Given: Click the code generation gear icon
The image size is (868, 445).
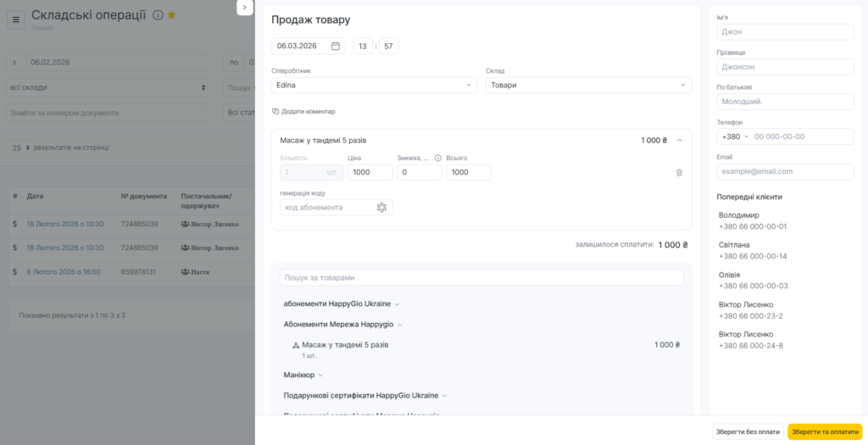Looking at the screenshot, I should [381, 208].
